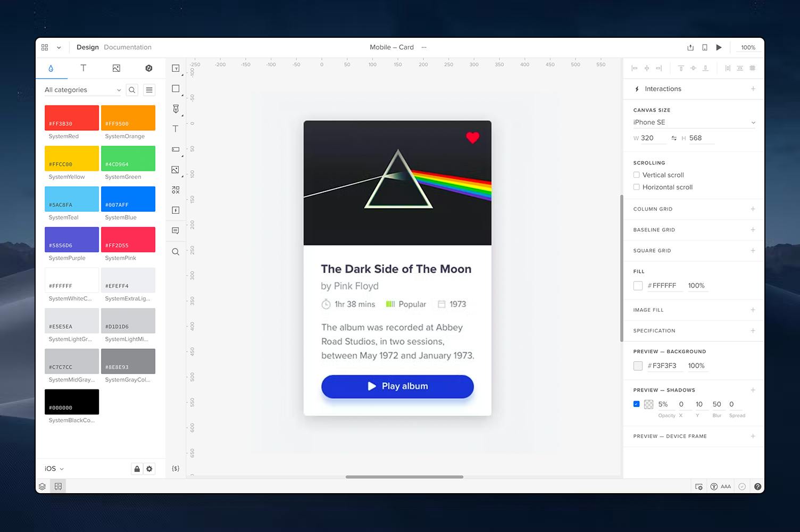Select the Text tool
The height and width of the screenshot is (532, 800).
tap(176, 128)
